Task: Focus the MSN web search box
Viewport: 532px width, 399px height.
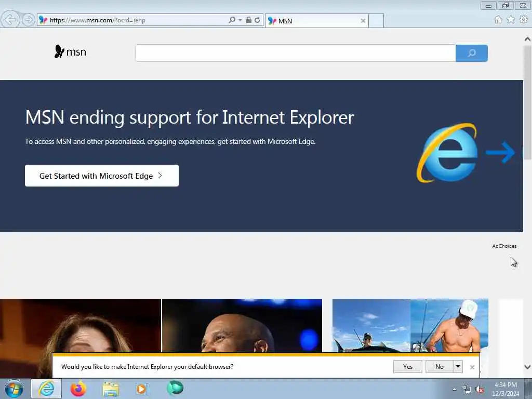Action: [x=295, y=53]
